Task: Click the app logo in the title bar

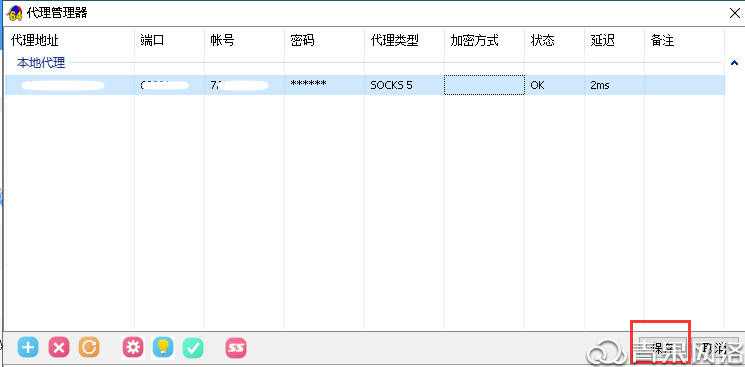Action: coord(15,13)
